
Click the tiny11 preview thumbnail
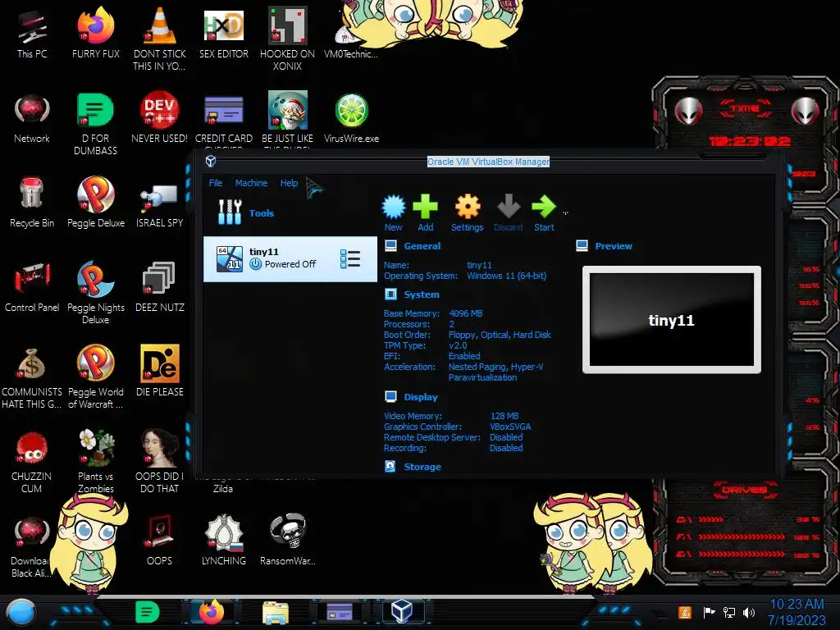tap(671, 320)
